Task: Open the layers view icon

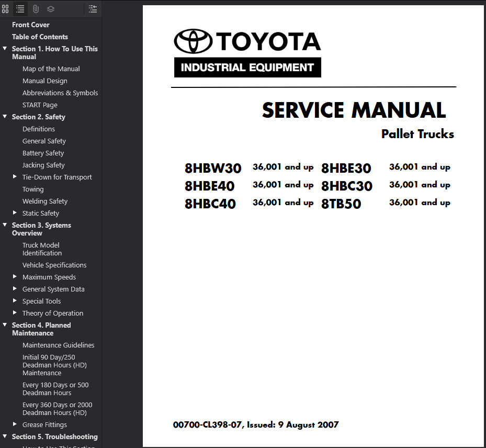Action: (51, 9)
